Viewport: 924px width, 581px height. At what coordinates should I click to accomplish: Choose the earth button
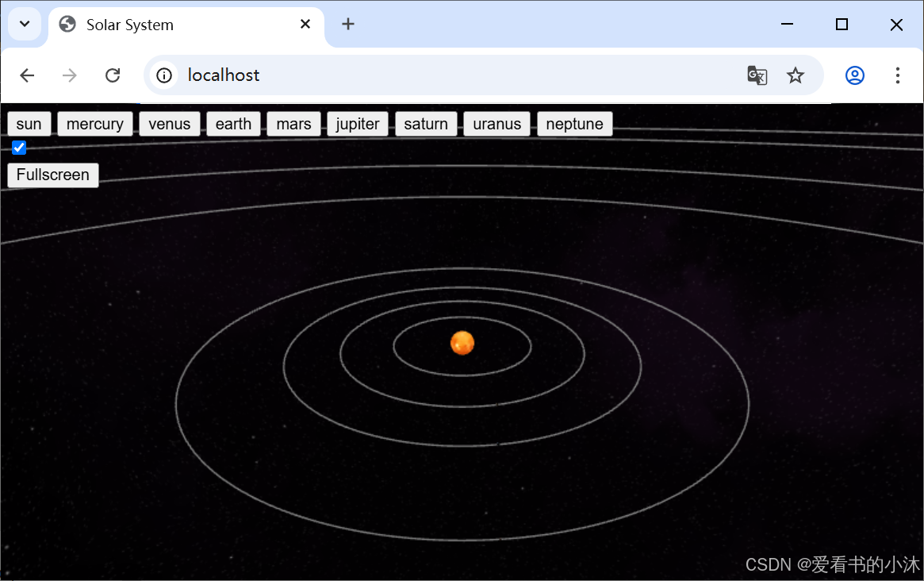pyautogui.click(x=233, y=124)
